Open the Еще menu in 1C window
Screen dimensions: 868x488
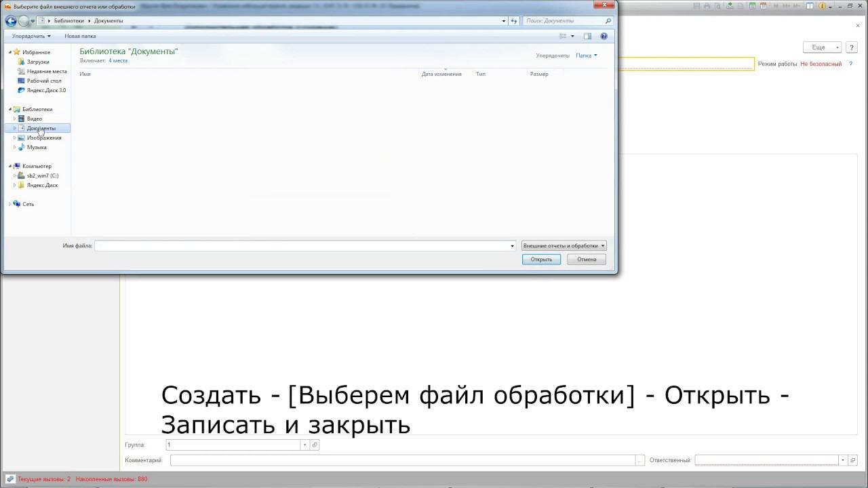click(822, 47)
